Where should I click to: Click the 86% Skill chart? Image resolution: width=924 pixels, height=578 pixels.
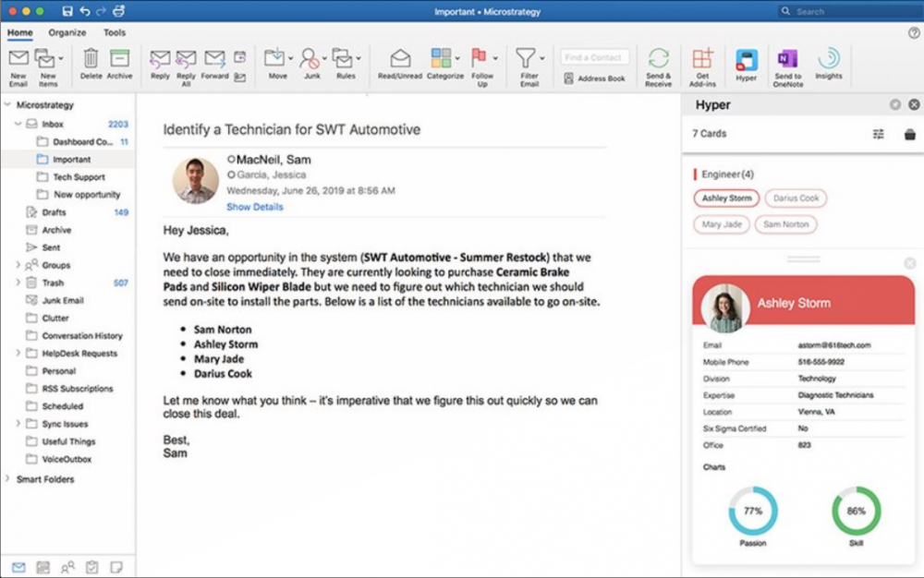click(857, 511)
